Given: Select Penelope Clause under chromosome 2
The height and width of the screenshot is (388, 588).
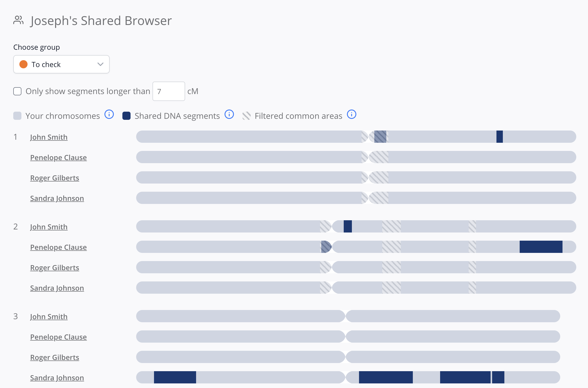Looking at the screenshot, I should 58,247.
